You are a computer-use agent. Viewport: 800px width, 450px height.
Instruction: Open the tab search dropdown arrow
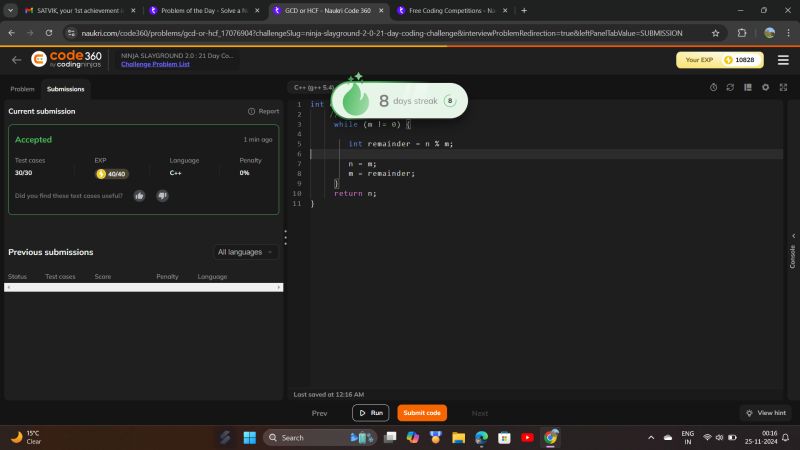(10, 10)
